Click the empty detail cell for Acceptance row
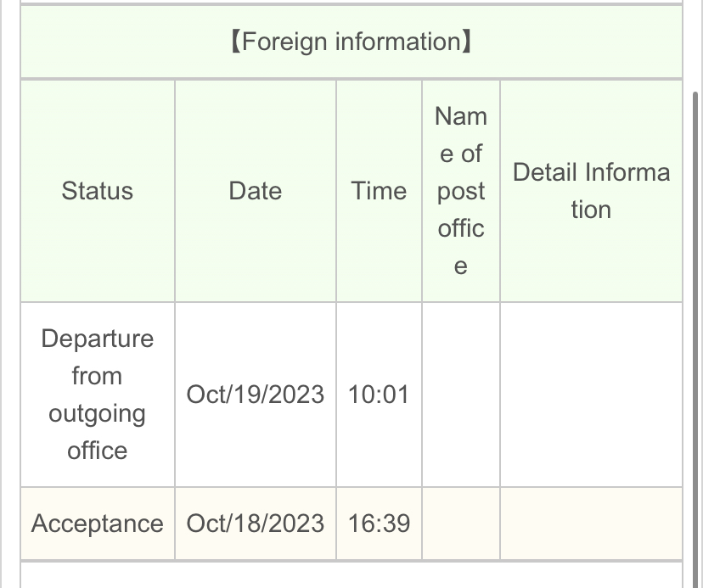The height and width of the screenshot is (588, 703). 591,524
